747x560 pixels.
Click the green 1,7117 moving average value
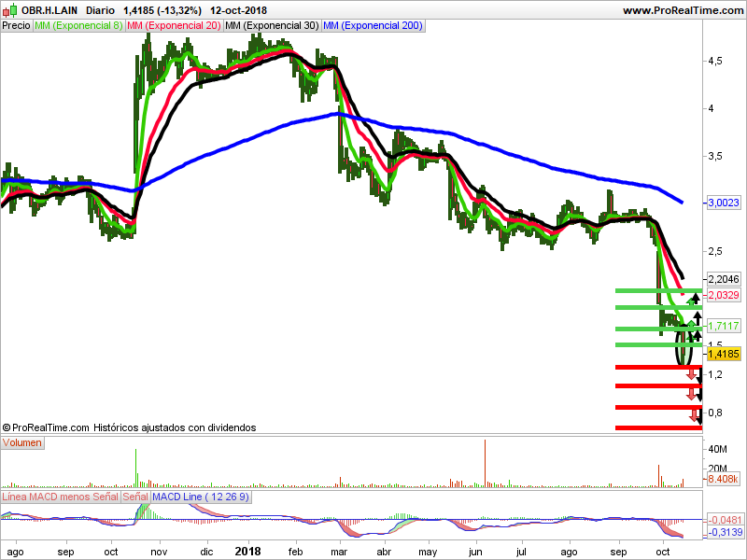(724, 326)
